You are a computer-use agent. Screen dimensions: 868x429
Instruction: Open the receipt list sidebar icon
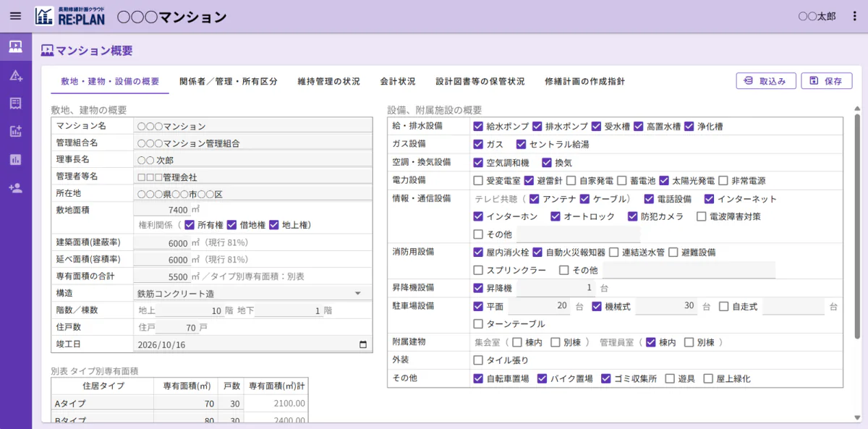15,103
